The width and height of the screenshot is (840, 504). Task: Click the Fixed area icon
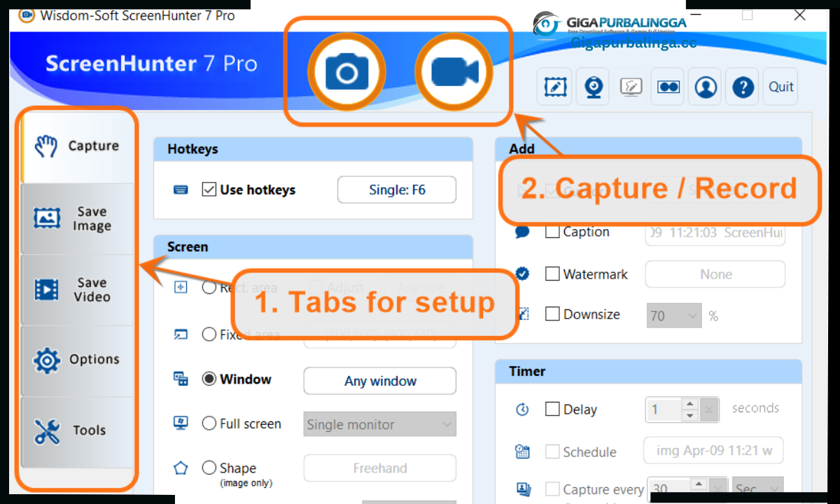(x=181, y=335)
